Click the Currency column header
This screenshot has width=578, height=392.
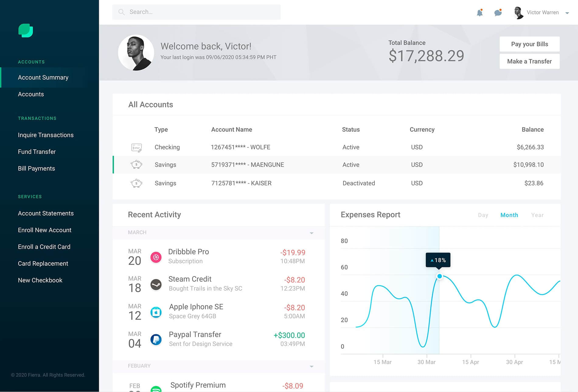click(422, 130)
